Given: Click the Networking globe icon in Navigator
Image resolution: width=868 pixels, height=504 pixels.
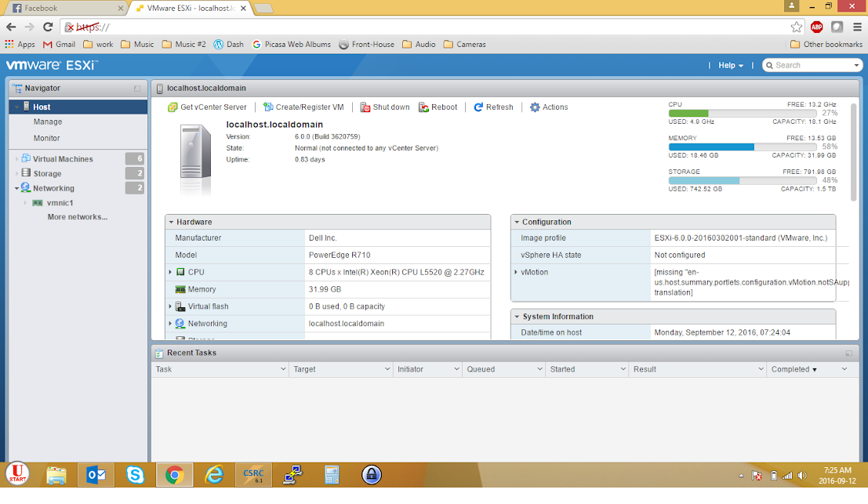Looking at the screenshot, I should 25,188.
